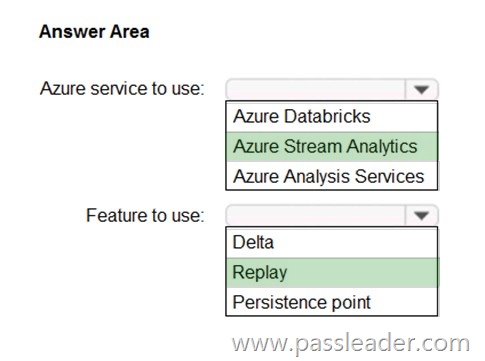
Task: Pick the top entry of feature list
Action: (x=332, y=242)
